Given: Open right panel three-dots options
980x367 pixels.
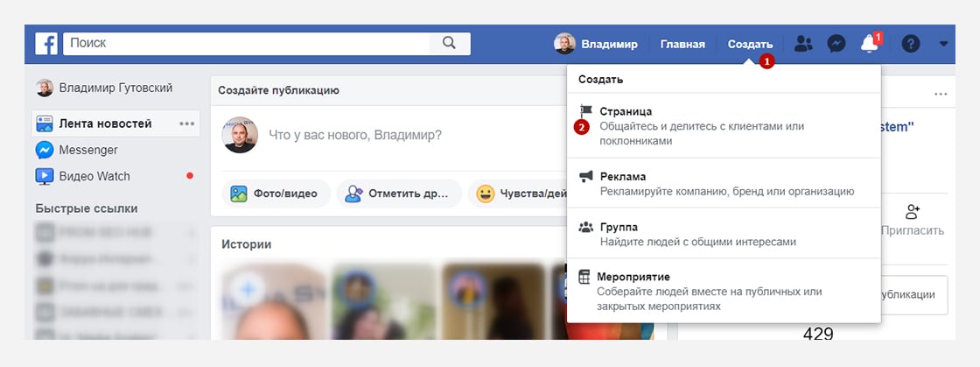Looking at the screenshot, I should (x=941, y=95).
